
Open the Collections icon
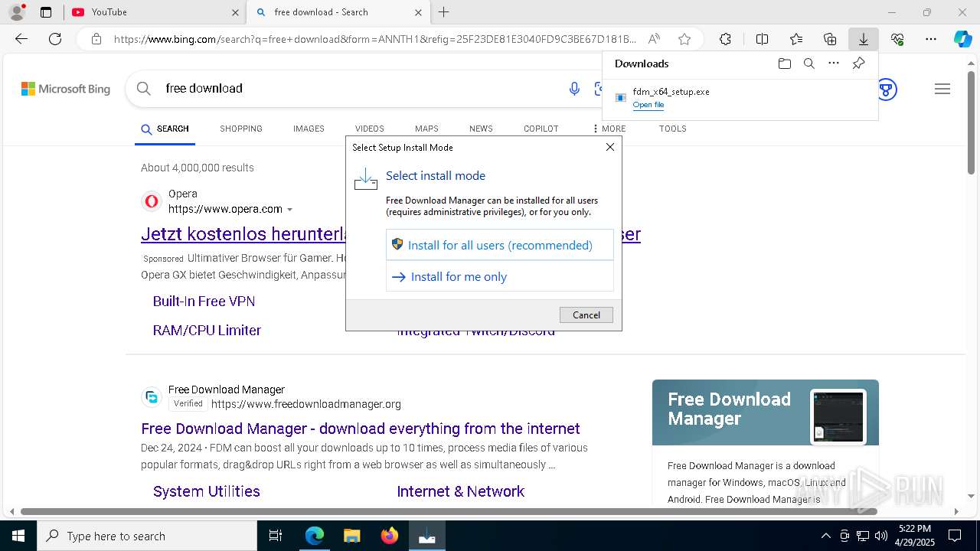830,39
